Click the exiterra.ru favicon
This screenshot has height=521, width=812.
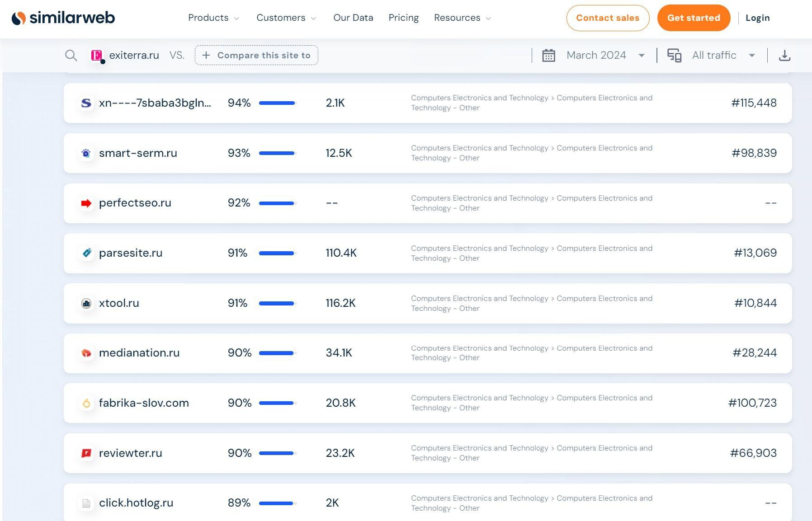click(x=97, y=56)
